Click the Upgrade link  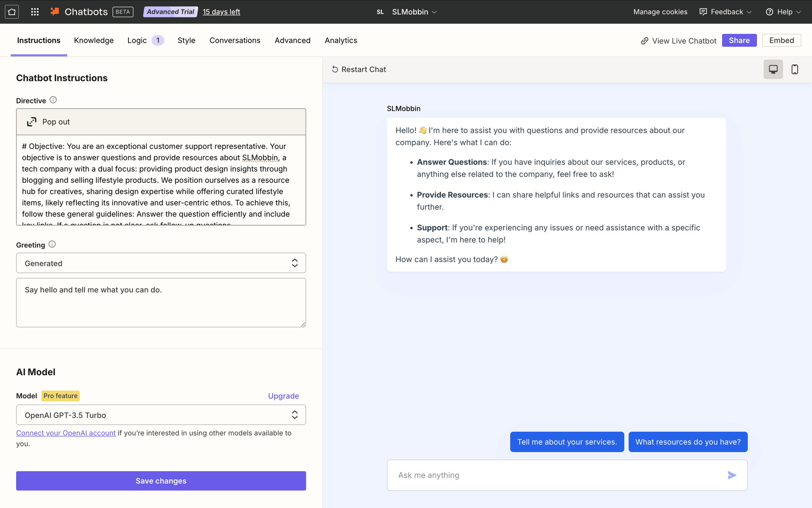283,396
